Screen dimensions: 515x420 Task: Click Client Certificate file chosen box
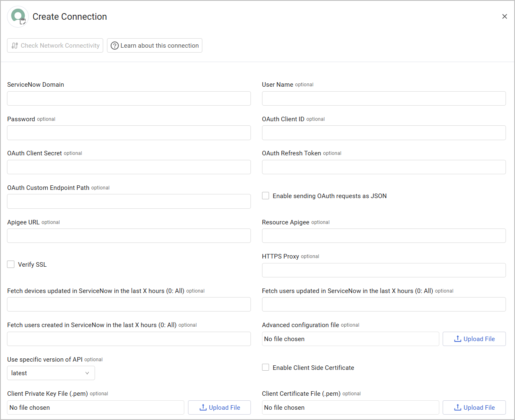point(350,408)
